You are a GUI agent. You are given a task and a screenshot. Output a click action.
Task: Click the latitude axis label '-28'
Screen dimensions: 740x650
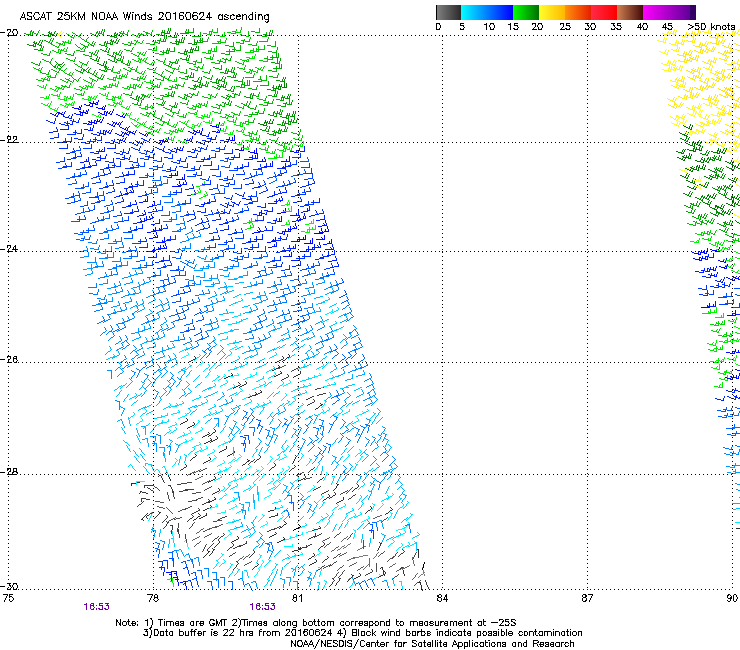(9, 472)
